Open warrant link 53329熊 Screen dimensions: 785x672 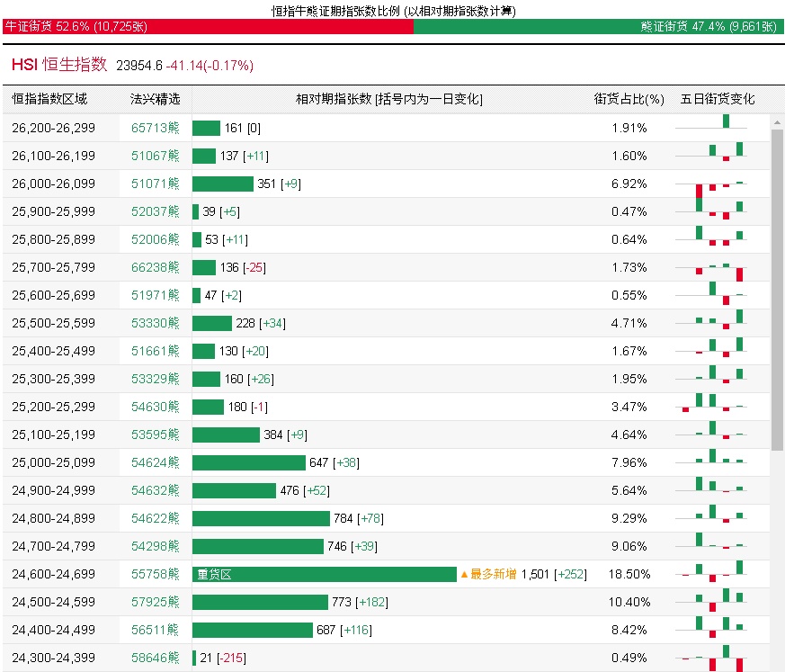(x=156, y=379)
